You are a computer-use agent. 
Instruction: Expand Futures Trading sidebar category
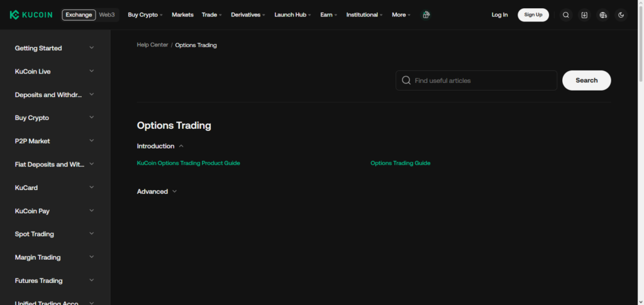coord(55,280)
